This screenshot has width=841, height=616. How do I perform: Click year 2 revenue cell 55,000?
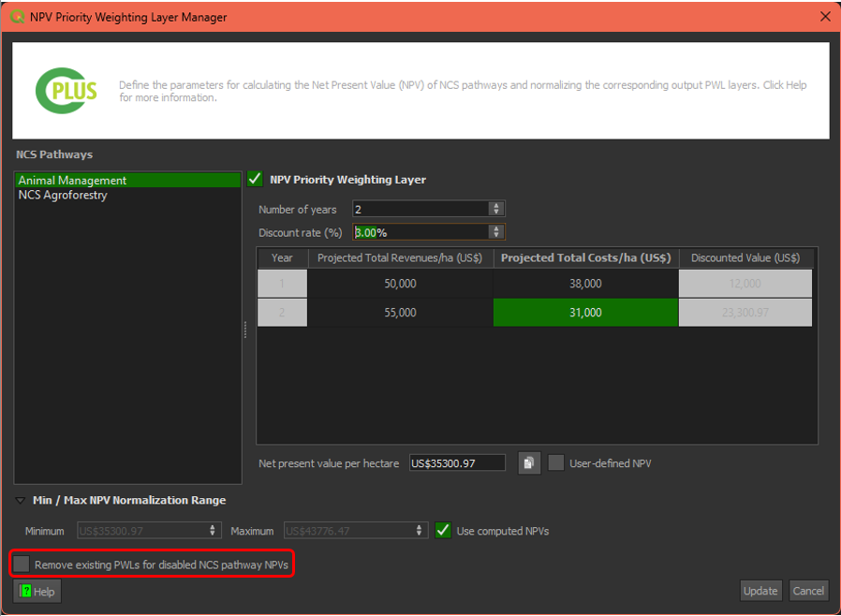pos(400,313)
